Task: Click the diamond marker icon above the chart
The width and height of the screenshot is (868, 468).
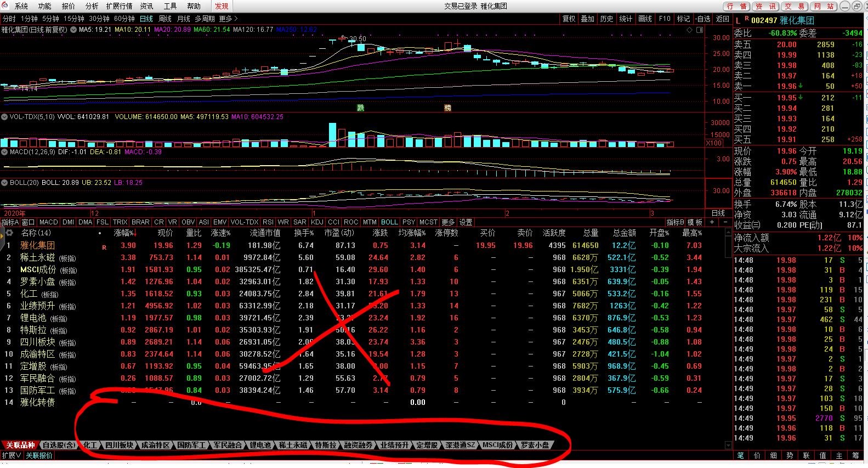Action: pyautogui.click(x=690, y=30)
